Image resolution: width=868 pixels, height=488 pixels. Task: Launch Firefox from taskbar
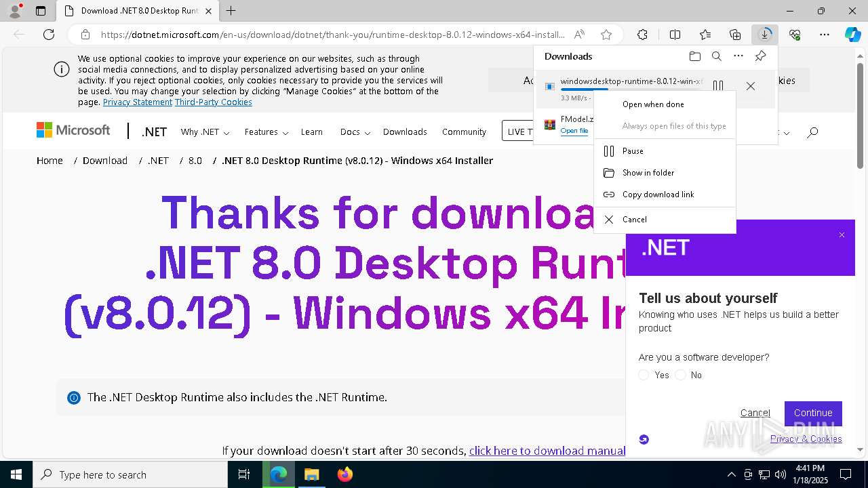pyautogui.click(x=344, y=474)
